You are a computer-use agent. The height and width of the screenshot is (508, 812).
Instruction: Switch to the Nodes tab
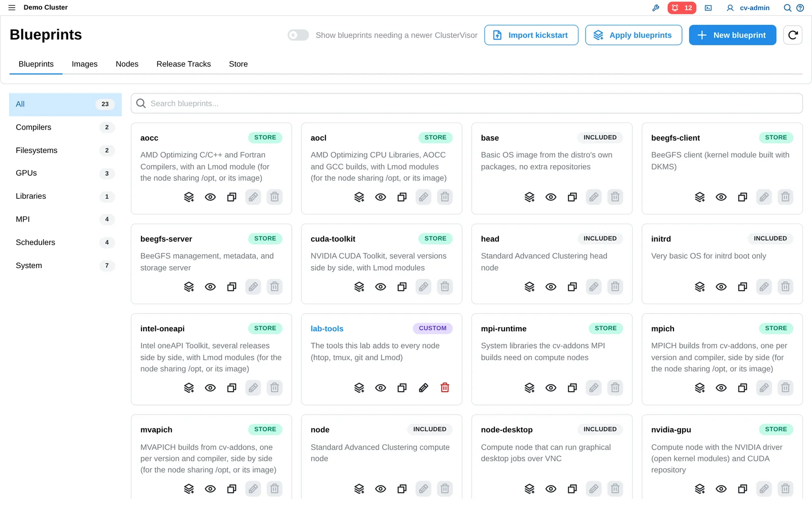click(x=127, y=64)
